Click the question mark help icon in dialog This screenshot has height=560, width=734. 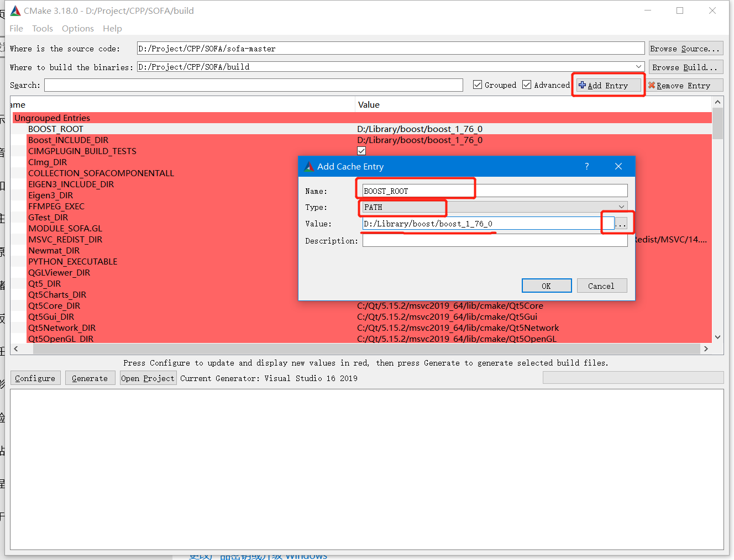pos(586,166)
